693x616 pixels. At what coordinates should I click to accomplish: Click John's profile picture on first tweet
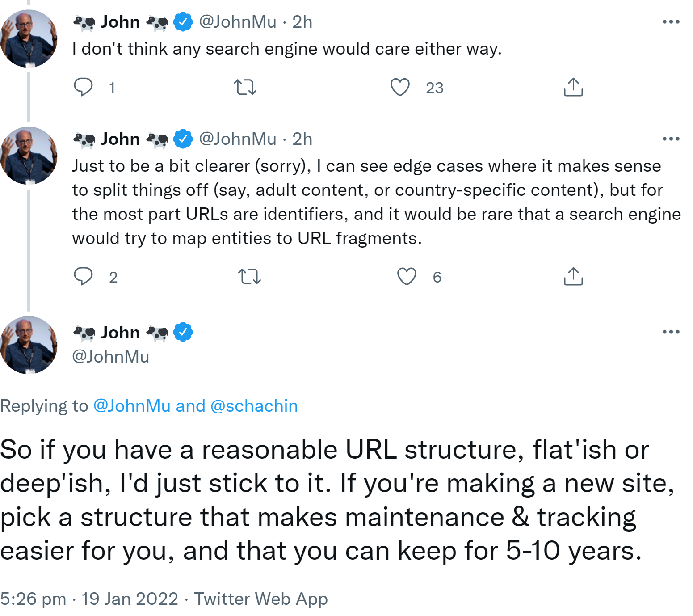coord(29,38)
